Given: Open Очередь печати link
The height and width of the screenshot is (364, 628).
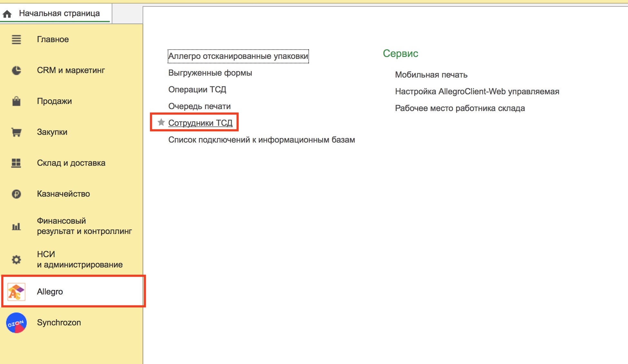Looking at the screenshot, I should (200, 107).
